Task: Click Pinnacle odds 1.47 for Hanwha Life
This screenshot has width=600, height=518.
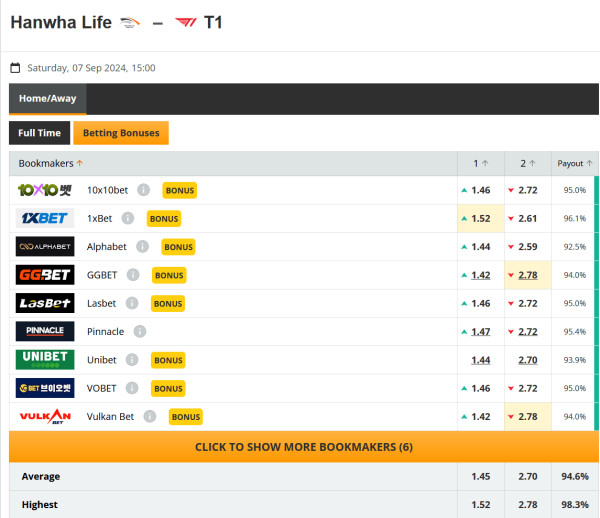Action: (x=481, y=332)
